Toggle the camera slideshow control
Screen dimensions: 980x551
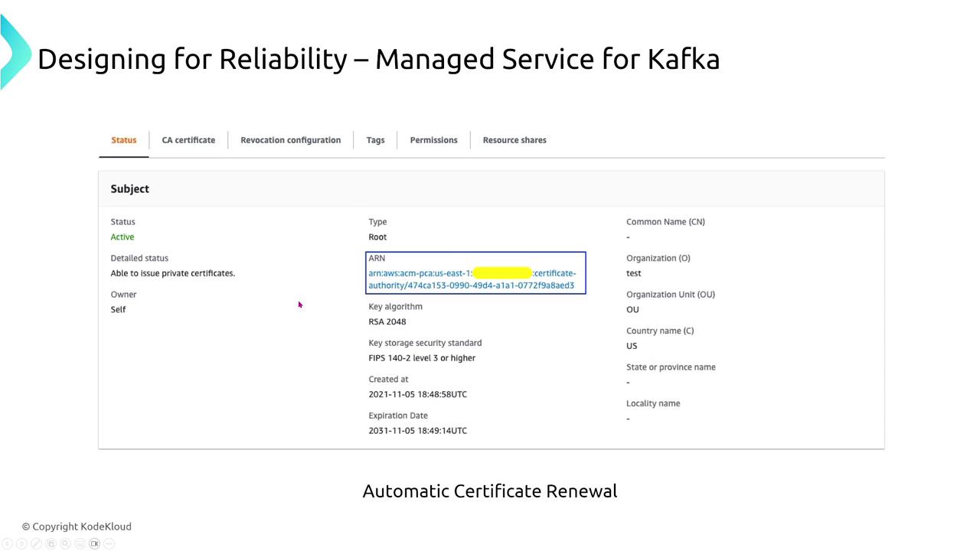[94, 544]
